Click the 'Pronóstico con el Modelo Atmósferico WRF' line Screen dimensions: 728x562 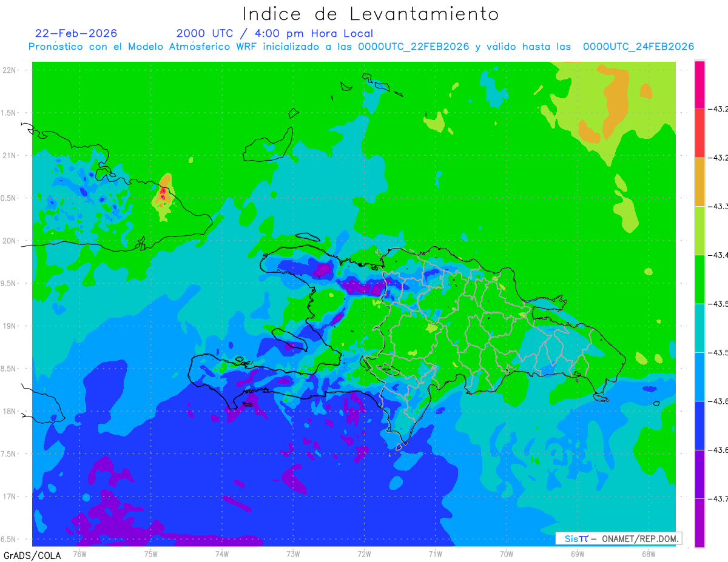pyautogui.click(x=361, y=47)
